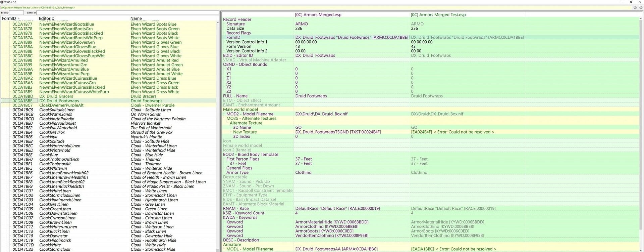
Task: Sort records by the EditorID column header
Action: pyautogui.click(x=47, y=18)
